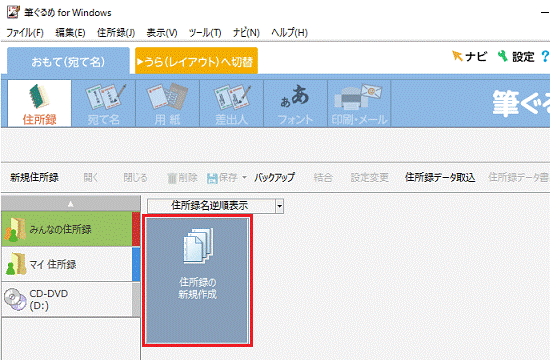550x360 pixels.
Task: Click the 保存 floppy disk icon
Action: (x=212, y=178)
